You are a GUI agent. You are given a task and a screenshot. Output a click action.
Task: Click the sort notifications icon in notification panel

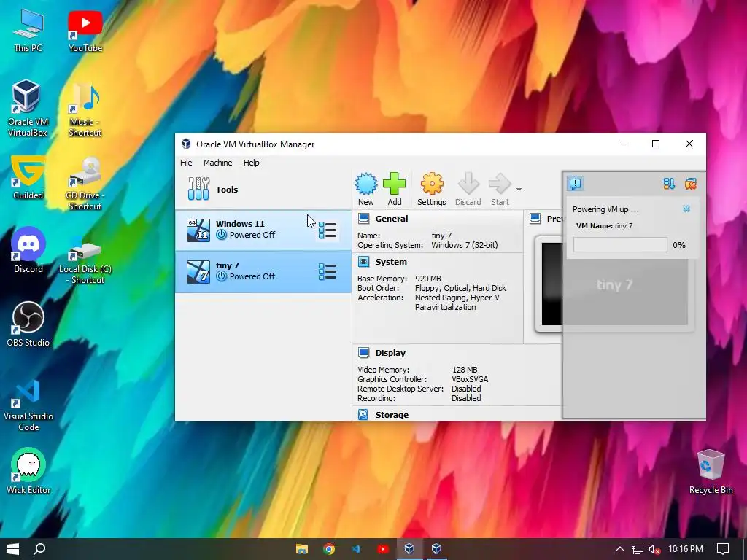point(669,184)
